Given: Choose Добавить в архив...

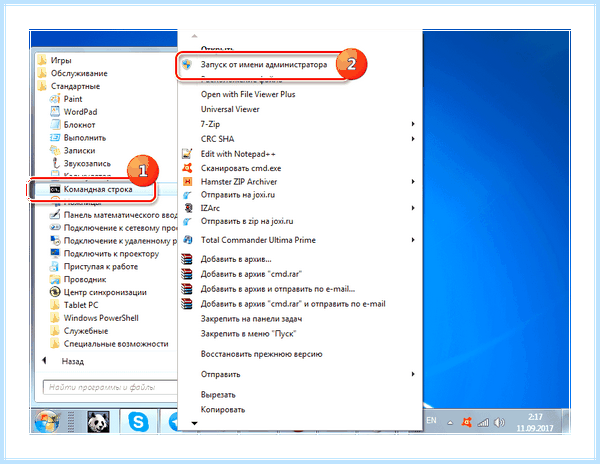Looking at the screenshot, I should click(x=236, y=259).
